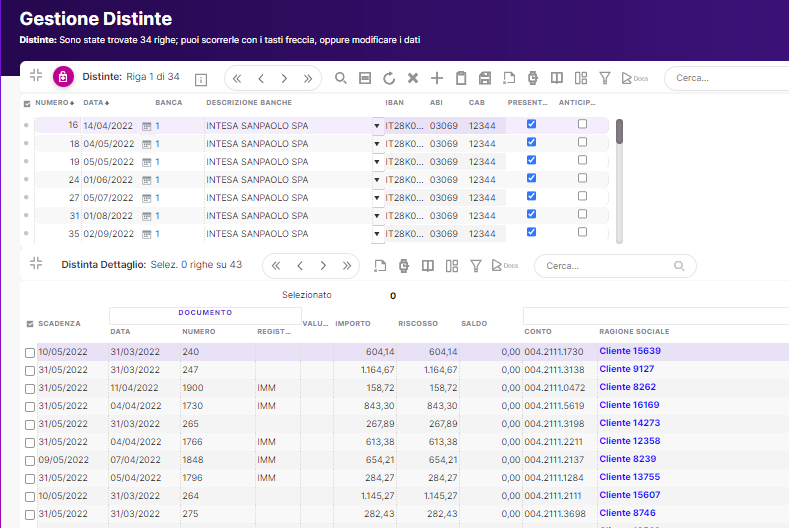Toggle Present. checkbox for distinta 16
The width and height of the screenshot is (789, 528).
tap(531, 124)
